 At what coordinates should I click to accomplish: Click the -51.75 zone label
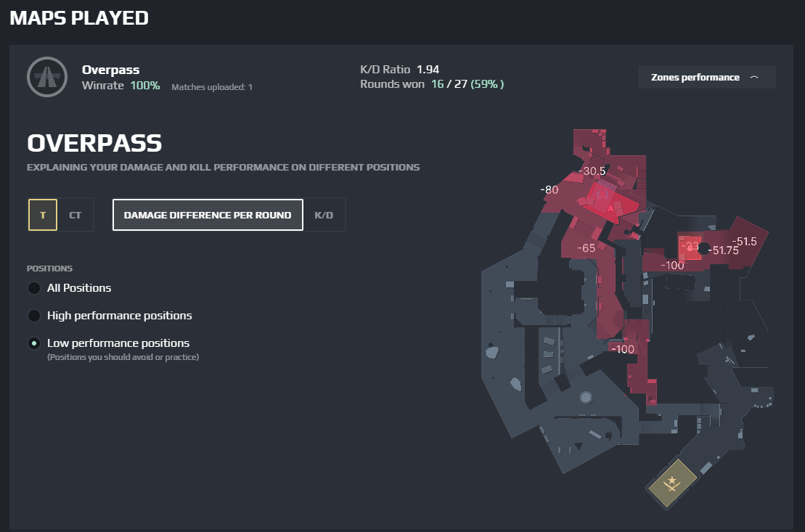[x=723, y=250]
